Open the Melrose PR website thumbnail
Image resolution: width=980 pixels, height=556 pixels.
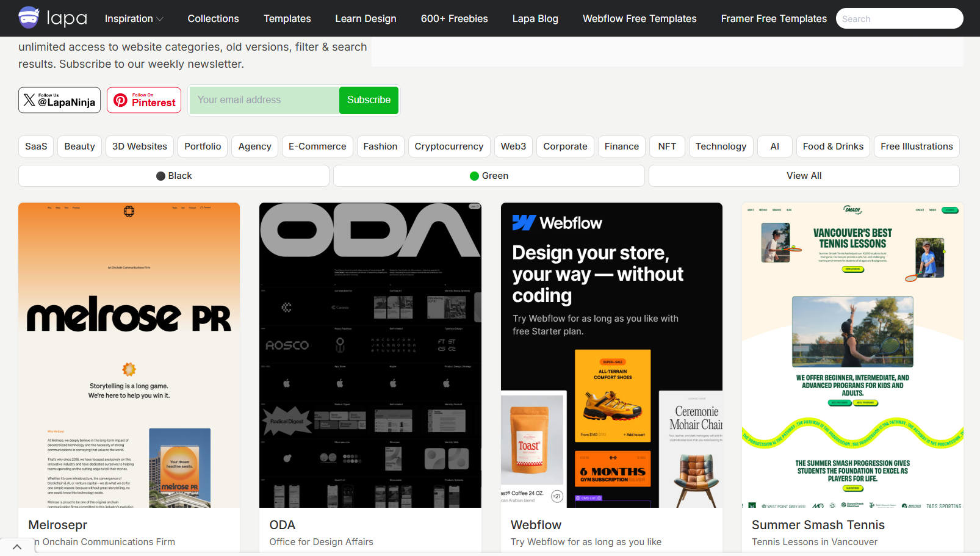click(x=129, y=355)
